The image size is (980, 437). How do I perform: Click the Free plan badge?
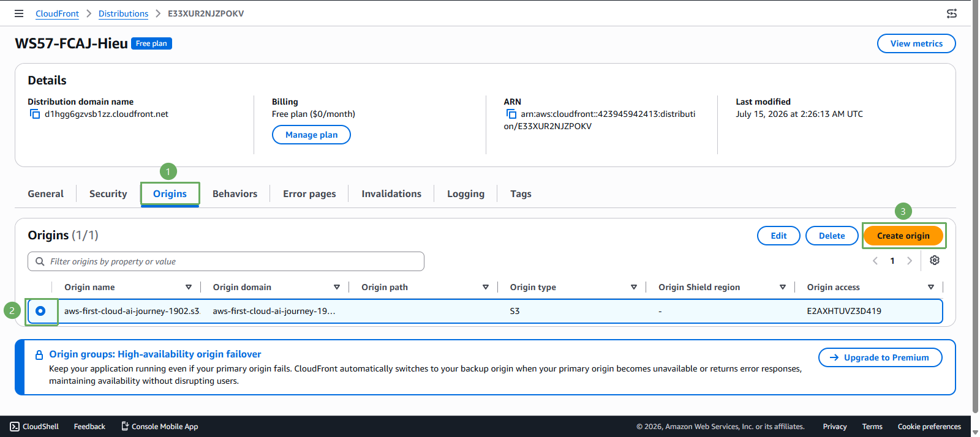click(151, 43)
